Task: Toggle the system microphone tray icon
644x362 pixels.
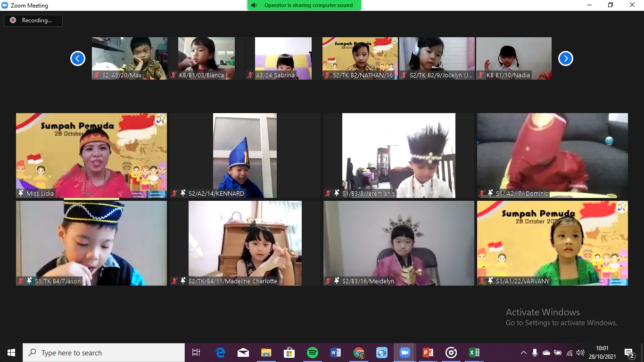Action: 535,353
